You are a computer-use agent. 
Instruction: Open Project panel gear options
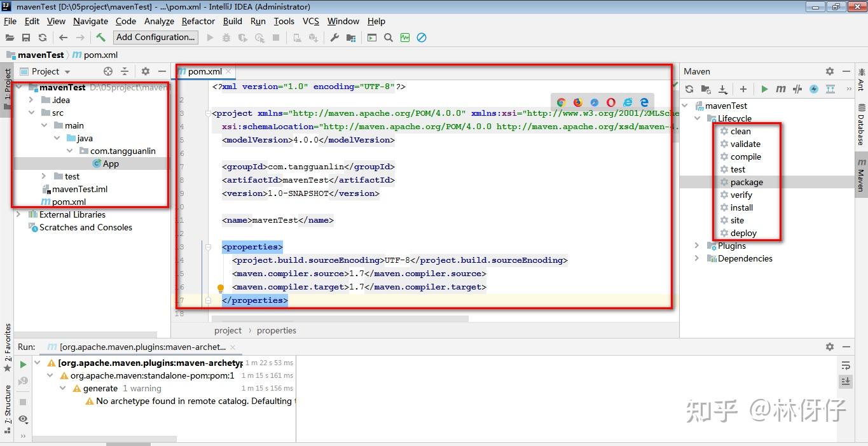(146, 71)
